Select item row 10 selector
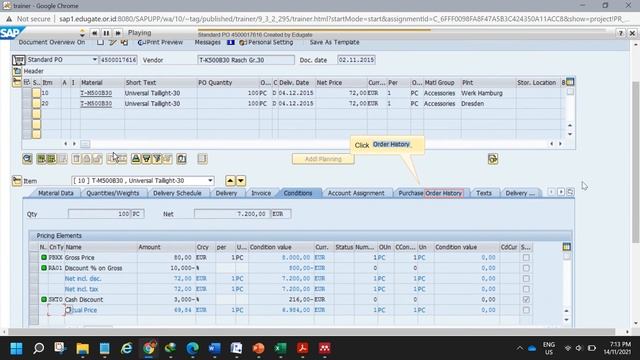 coord(36,93)
